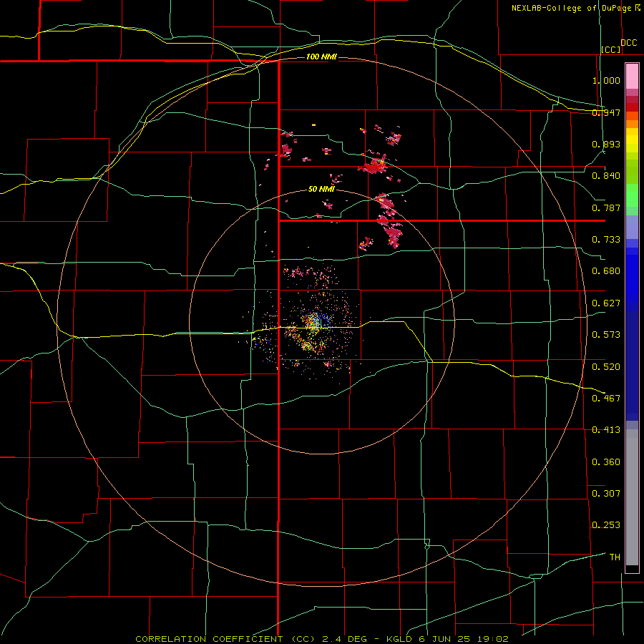644x644 pixels.
Task: Click the 0.413 value on the color scale
Action: point(606,430)
